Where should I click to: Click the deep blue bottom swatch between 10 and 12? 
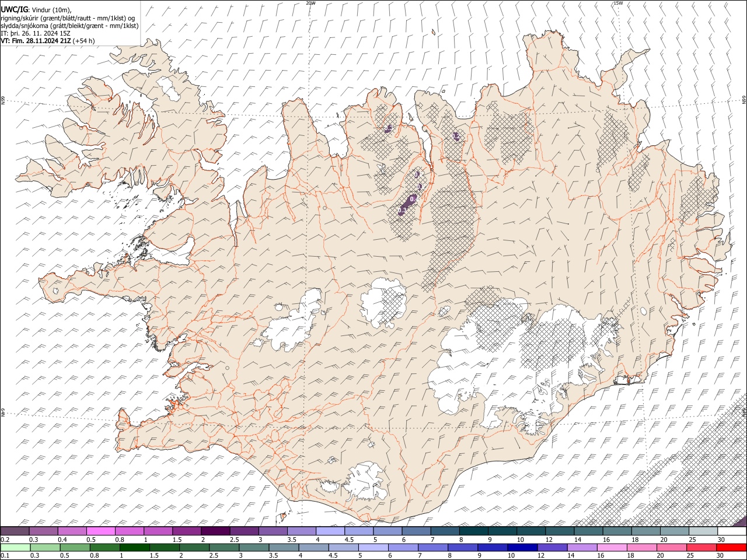pos(523,547)
